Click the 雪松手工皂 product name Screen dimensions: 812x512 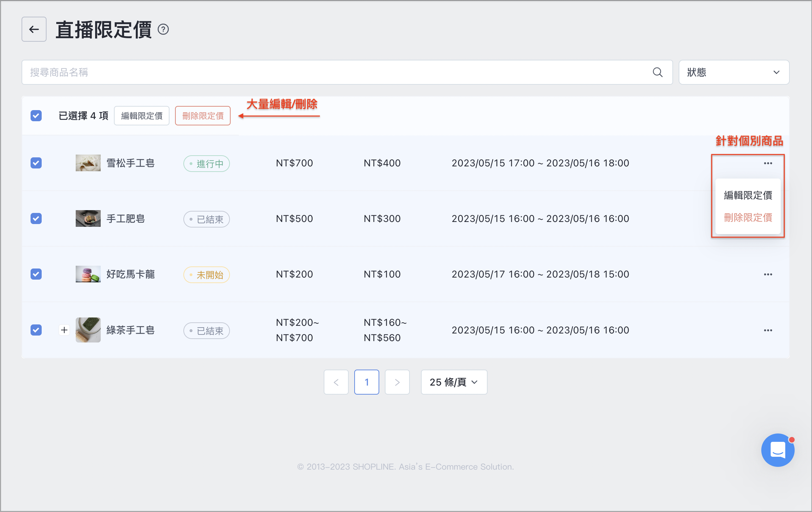[x=130, y=163]
